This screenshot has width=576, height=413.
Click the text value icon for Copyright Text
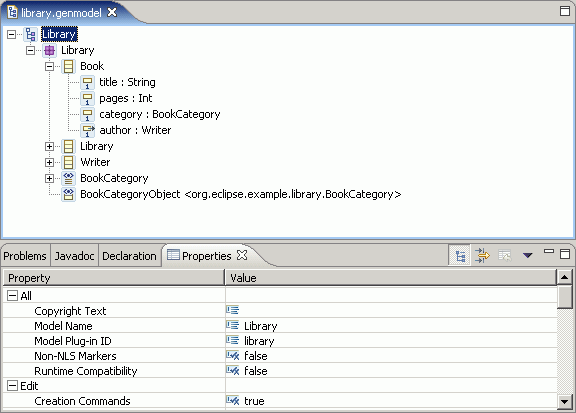point(233,310)
